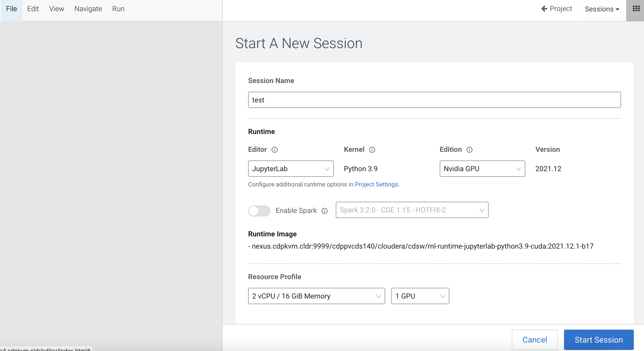This screenshot has height=351, width=644.
Task: Click the info icon next to Edition
Action: (469, 150)
